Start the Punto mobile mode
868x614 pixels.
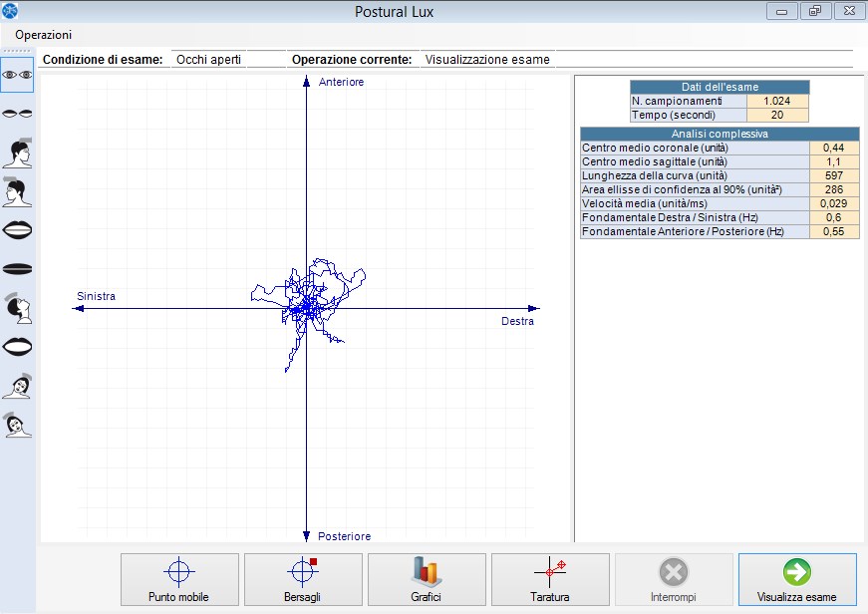tap(179, 579)
